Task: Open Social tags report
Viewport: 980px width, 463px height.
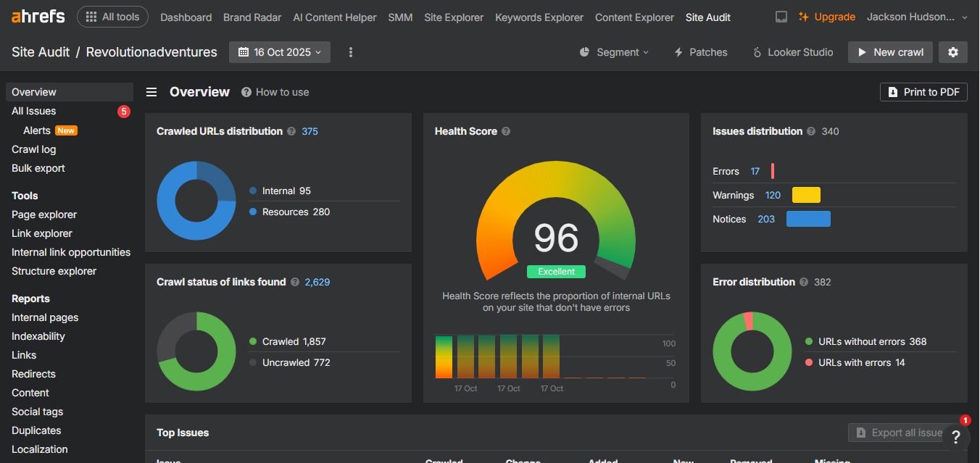Action: coord(38,412)
